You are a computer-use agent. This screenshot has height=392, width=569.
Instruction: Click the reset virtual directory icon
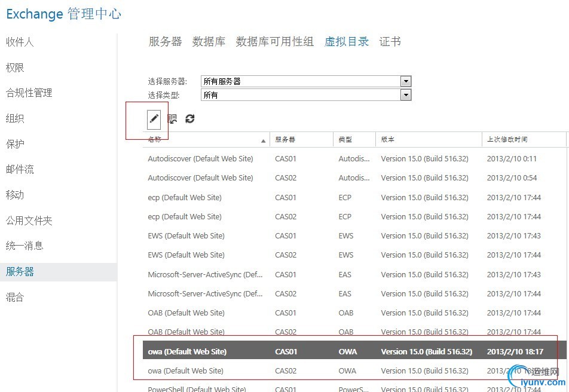tap(172, 119)
